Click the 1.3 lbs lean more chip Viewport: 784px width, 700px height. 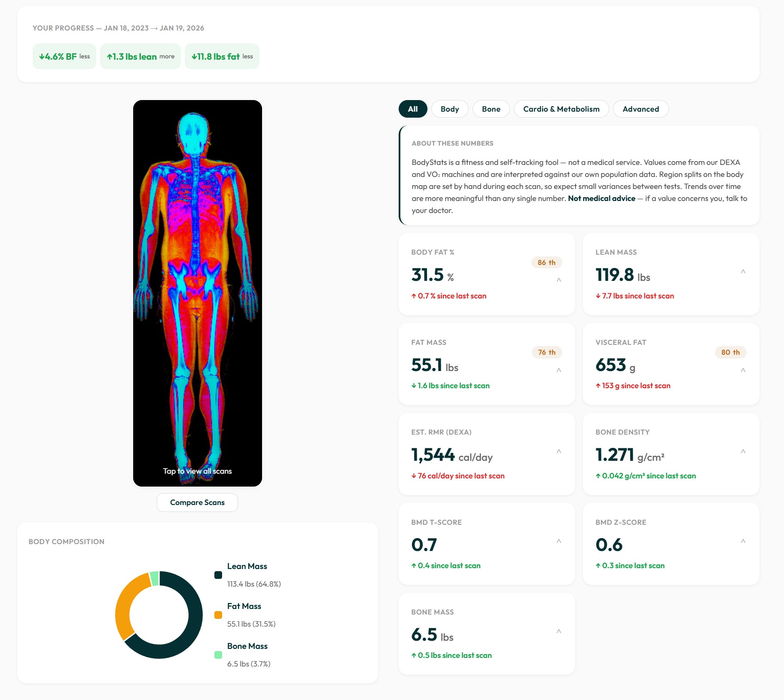pos(140,56)
